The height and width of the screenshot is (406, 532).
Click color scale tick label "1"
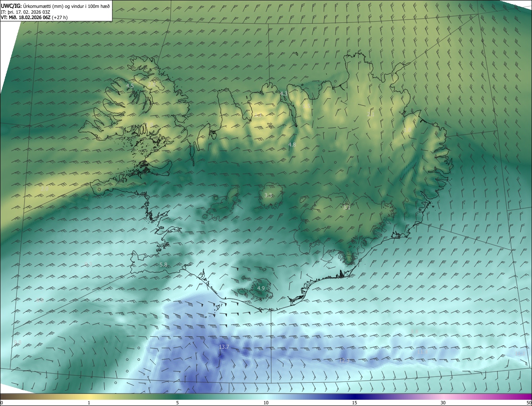point(89,403)
